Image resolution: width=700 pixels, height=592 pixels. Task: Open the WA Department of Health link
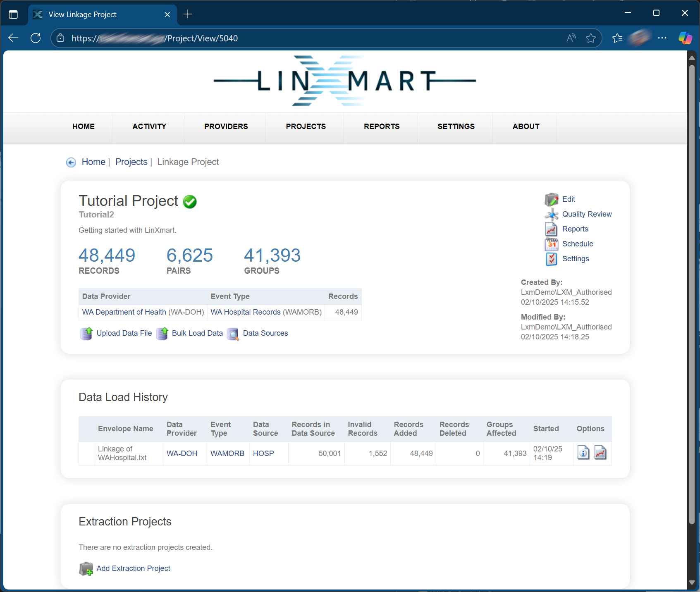point(124,312)
